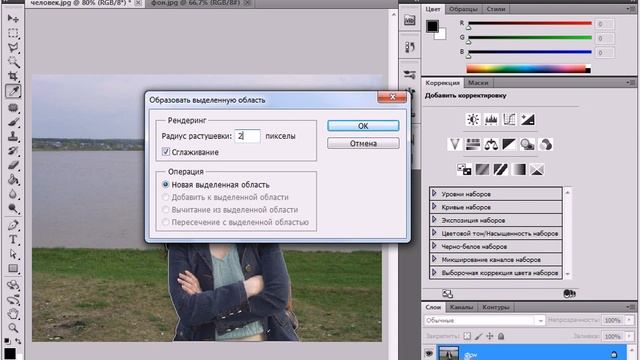640x360 pixels.
Task: Select the Move tool in the toolbox
Action: (13, 18)
